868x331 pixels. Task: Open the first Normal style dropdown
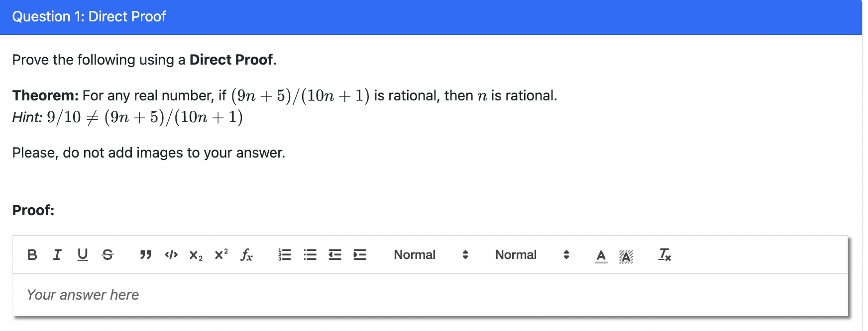coord(431,255)
